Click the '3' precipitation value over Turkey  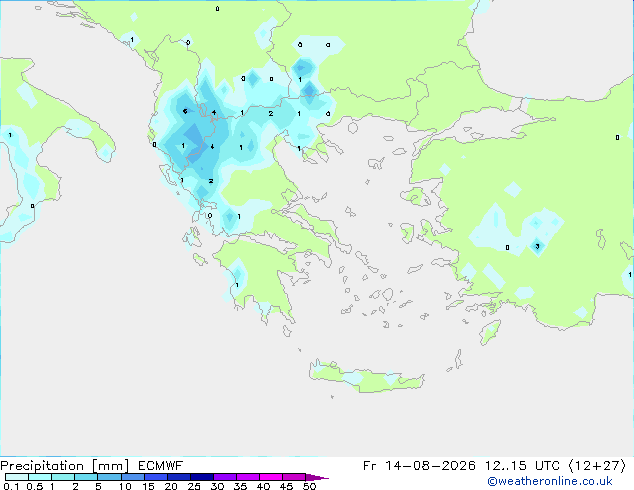click(537, 246)
